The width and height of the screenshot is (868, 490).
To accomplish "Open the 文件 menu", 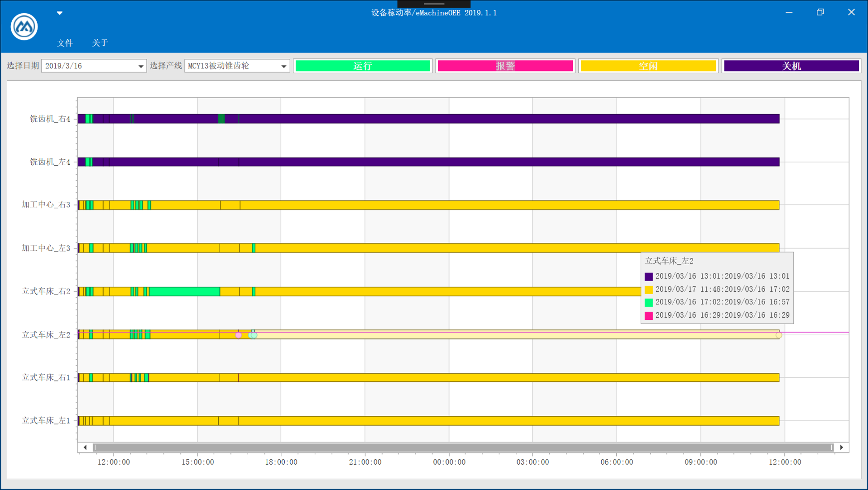I will pyautogui.click(x=65, y=43).
